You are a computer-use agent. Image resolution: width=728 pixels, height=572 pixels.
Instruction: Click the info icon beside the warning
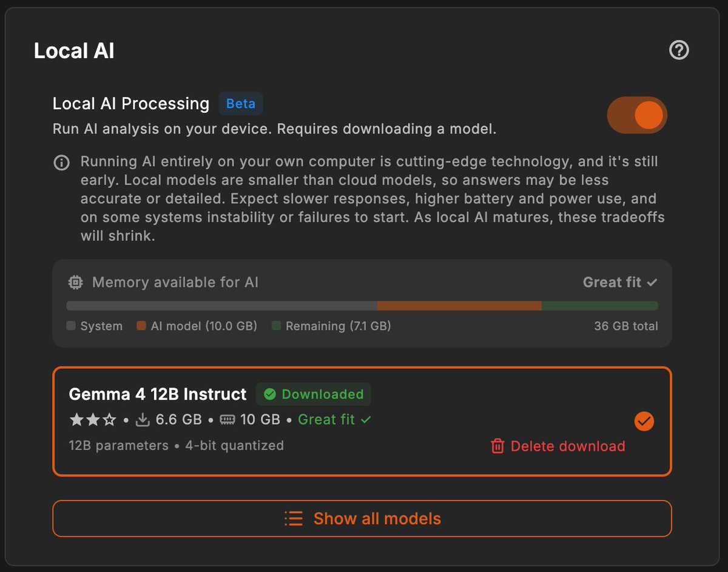point(62,163)
